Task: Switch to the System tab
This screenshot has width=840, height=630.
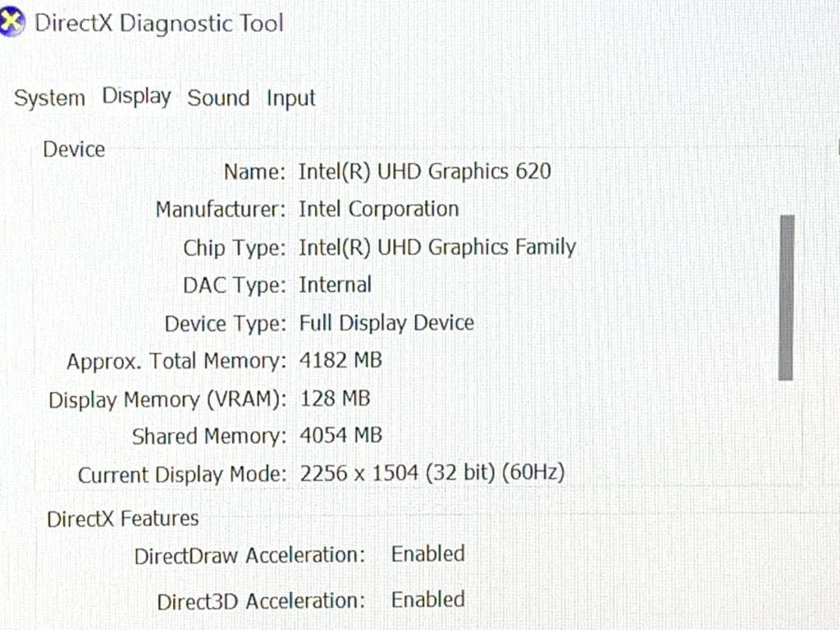Action: (49, 98)
